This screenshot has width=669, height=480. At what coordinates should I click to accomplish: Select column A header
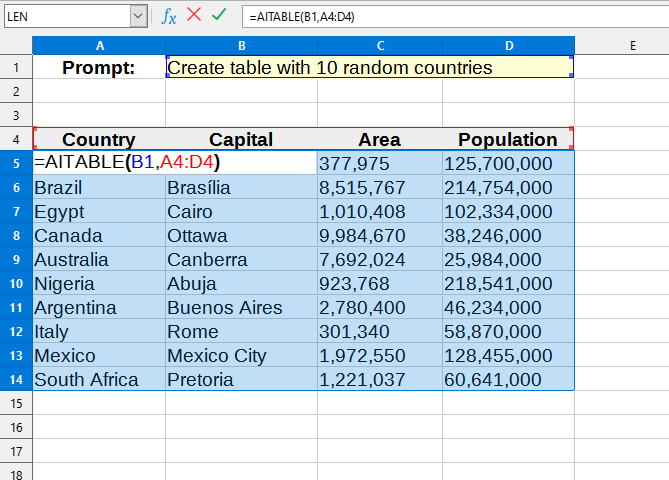pyautogui.click(x=99, y=46)
